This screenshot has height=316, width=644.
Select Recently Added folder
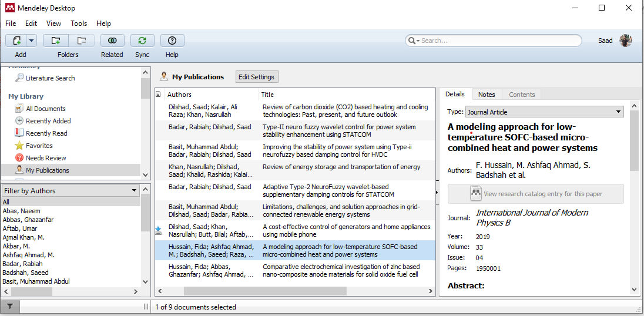pos(48,121)
